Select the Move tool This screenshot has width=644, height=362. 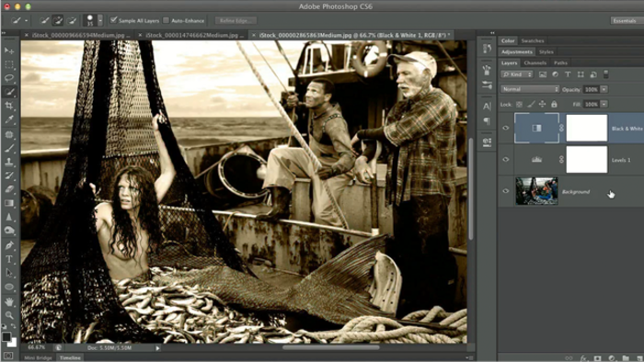coord(9,51)
